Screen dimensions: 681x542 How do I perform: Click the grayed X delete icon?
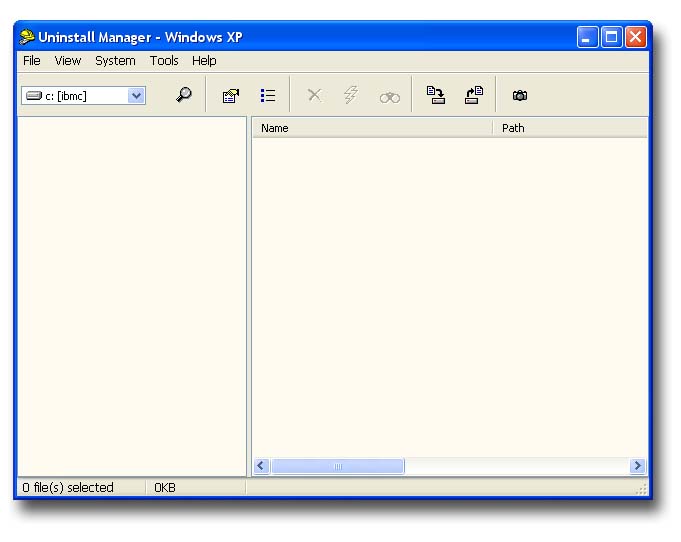click(314, 95)
